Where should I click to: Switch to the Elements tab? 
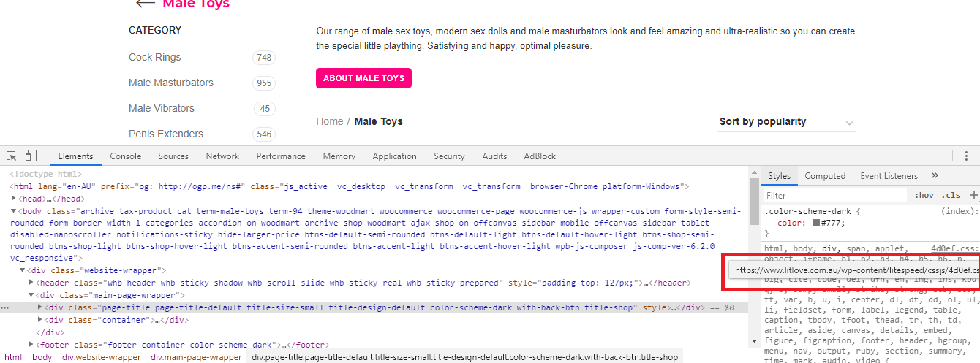(x=75, y=156)
